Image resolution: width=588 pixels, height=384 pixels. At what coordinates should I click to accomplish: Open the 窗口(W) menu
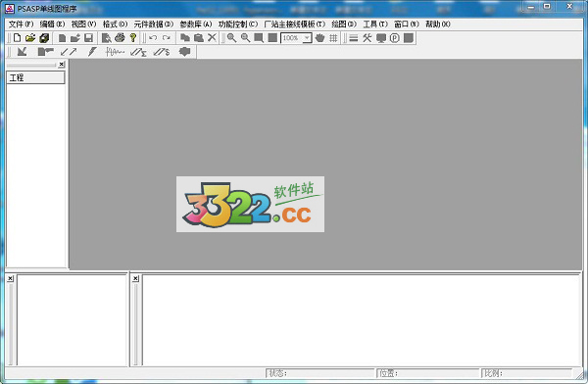coord(407,24)
